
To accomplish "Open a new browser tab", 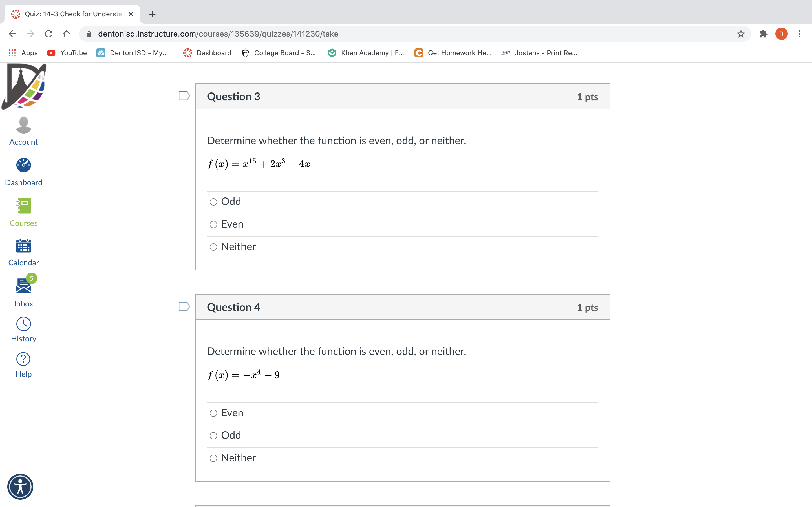I will (152, 14).
